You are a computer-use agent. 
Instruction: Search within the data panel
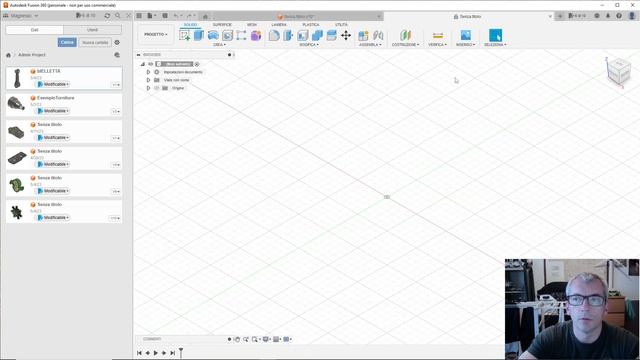tap(118, 16)
